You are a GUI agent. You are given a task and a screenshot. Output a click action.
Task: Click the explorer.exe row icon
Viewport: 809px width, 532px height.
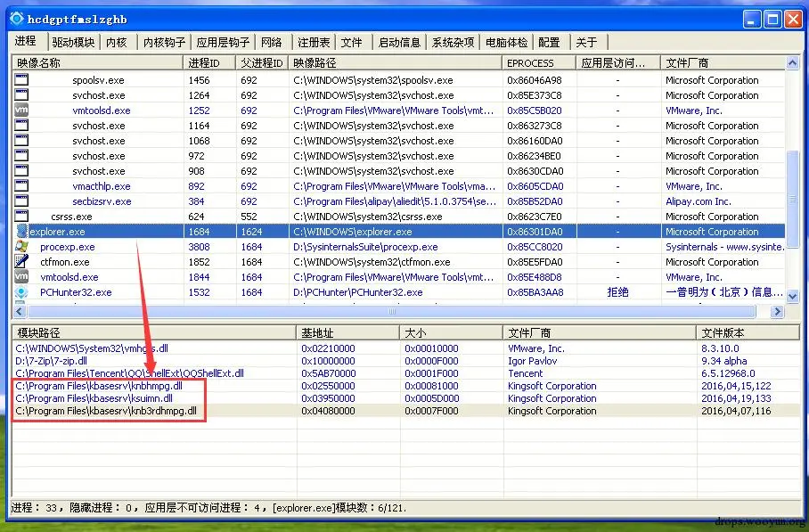point(21,231)
